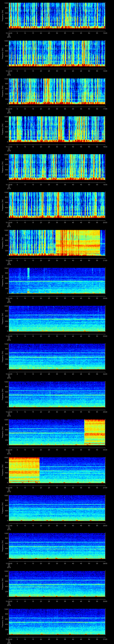Click the spectrogram panel starting at 10:18:00
This screenshot has height=644, width=114.
57,167
